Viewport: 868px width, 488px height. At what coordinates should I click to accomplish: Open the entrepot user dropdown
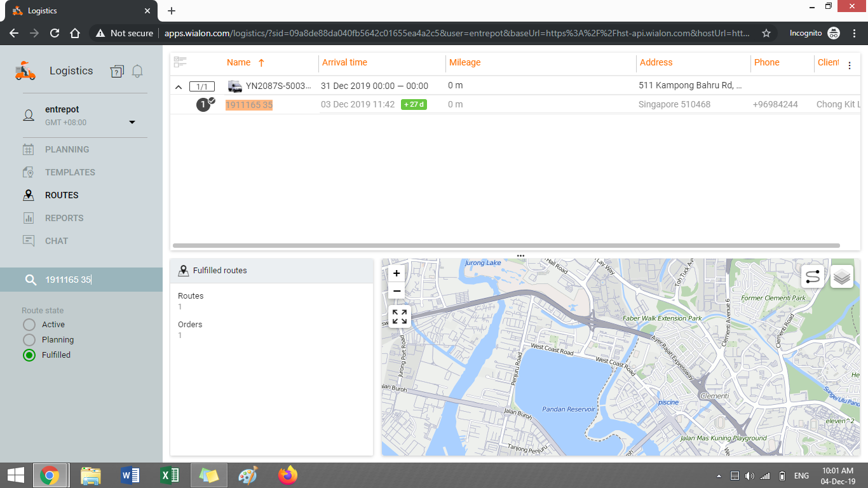[x=132, y=122]
